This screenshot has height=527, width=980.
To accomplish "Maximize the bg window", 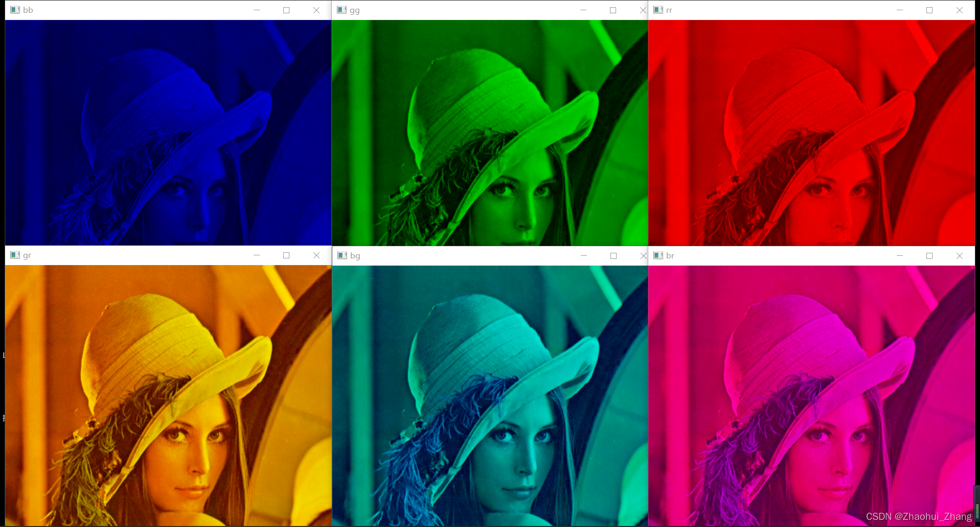I will [614, 256].
